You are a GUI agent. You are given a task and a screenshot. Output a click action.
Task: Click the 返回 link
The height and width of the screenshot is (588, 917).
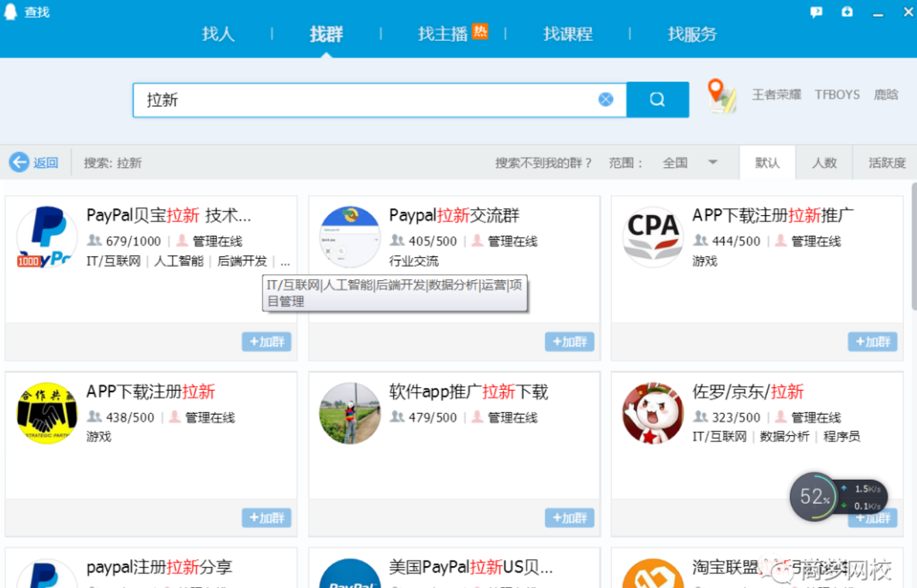(46, 162)
